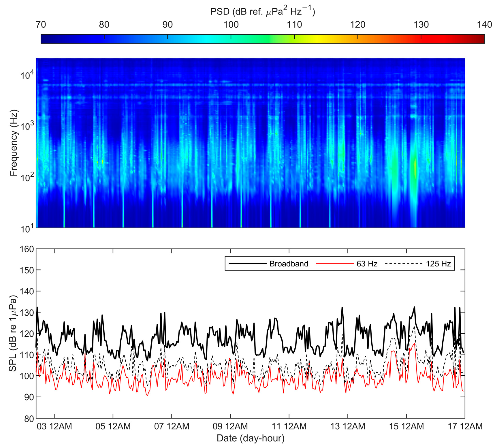Image resolution: width=495 pixels, height=448 pixels.
Task: Click the 09 12AM date tick label
Action: [230, 426]
